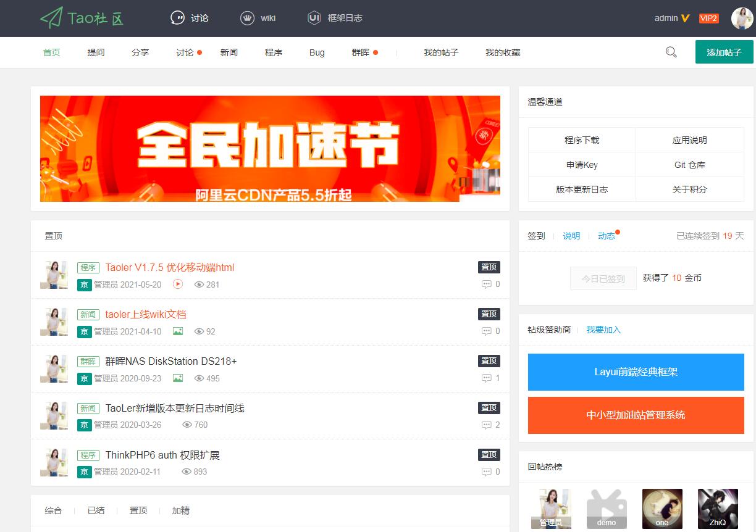Select the 已结 filter tab
756x532 pixels.
tap(96, 510)
